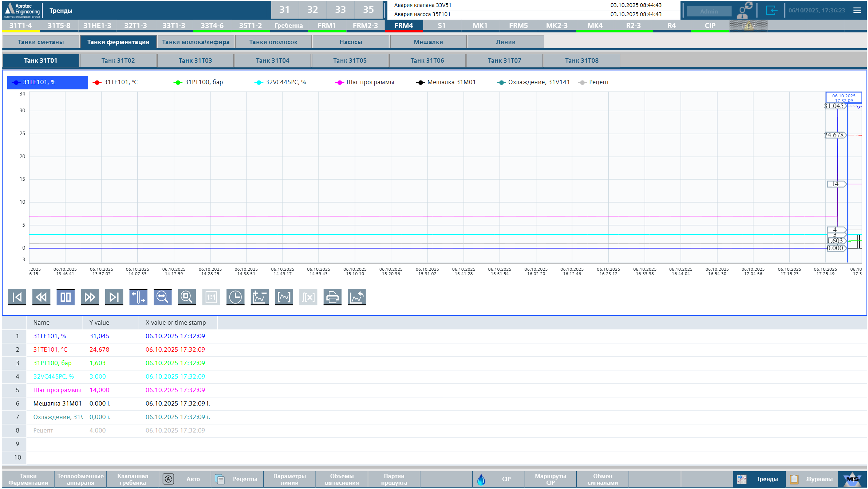This screenshot has width=868, height=489.
Task: Select area 32 in header
Action: 312,10
